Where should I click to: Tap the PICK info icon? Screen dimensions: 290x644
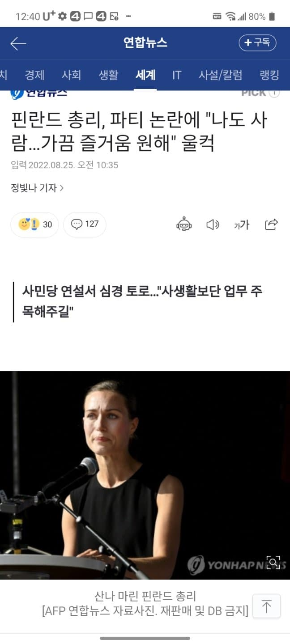pyautogui.click(x=274, y=93)
